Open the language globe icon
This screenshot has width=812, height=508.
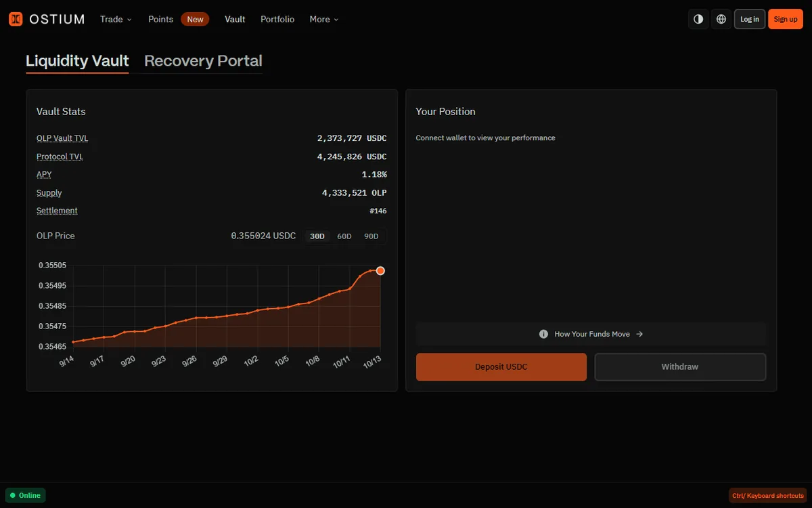[721, 19]
